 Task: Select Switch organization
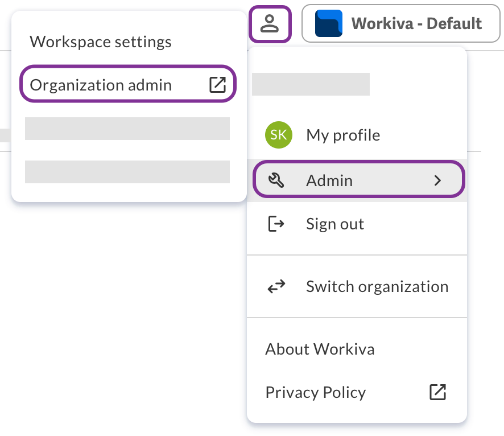click(x=377, y=286)
